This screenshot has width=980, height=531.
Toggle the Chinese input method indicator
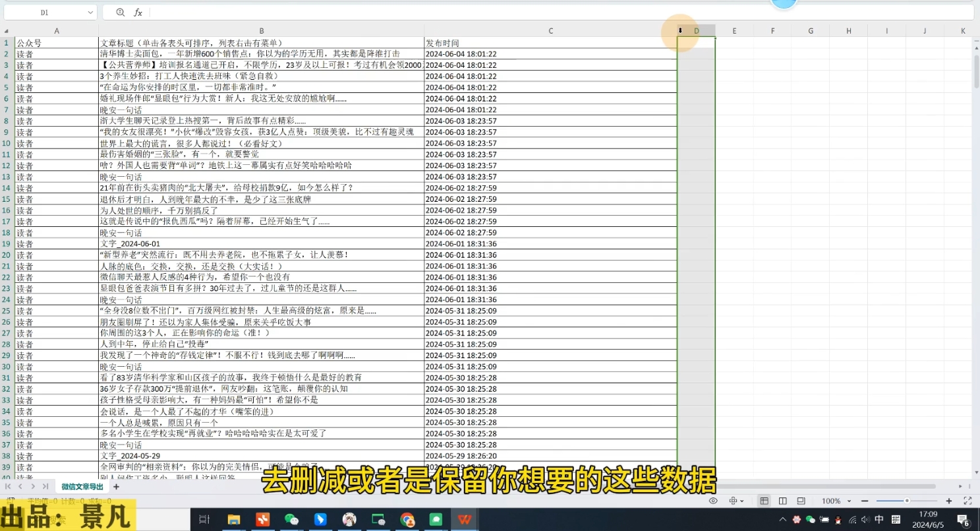[879, 520]
